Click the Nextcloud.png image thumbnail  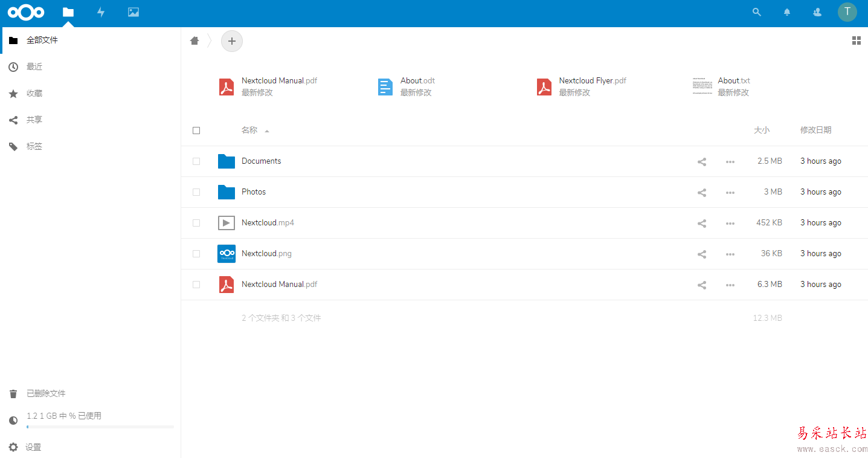pos(227,254)
